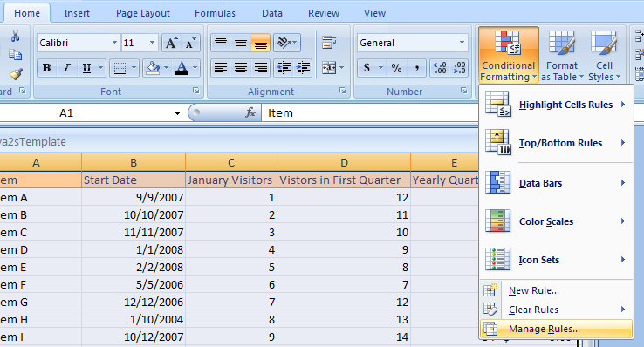Click the Insert Function fx button
Image resolution: width=644 pixels, height=347 pixels.
[x=250, y=112]
